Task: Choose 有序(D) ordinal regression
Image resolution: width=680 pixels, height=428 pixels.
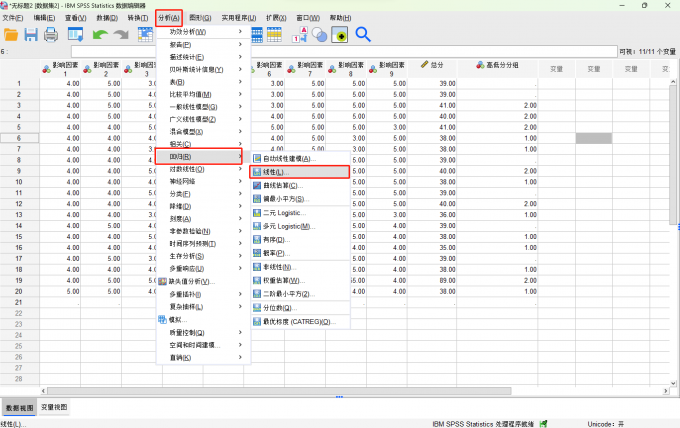Action: [x=300, y=240]
